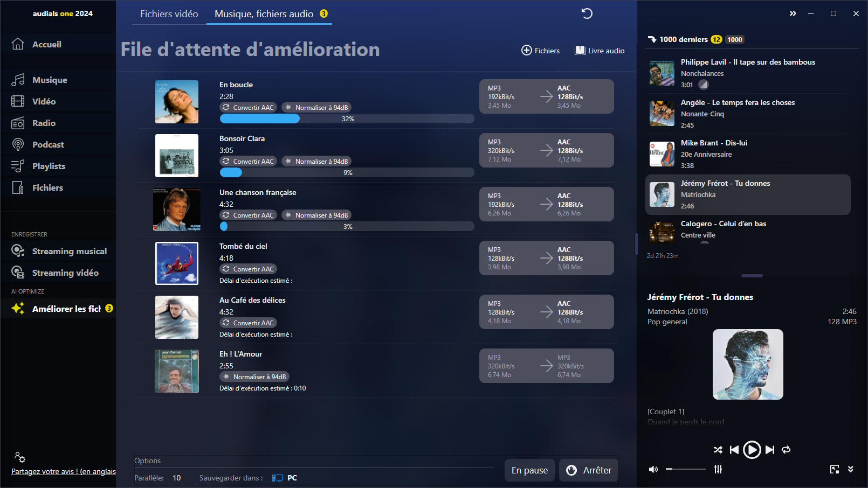Collapse the player panel with double-chevron icon
This screenshot has height=488, width=868.
[793, 13]
